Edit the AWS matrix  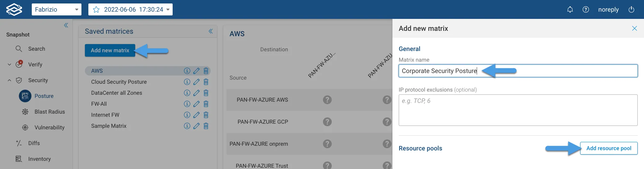click(x=197, y=71)
